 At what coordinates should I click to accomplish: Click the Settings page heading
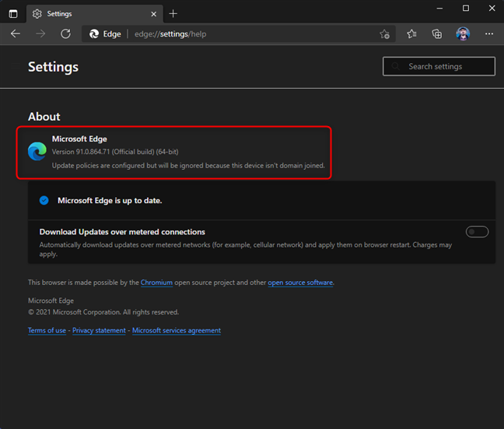[54, 67]
